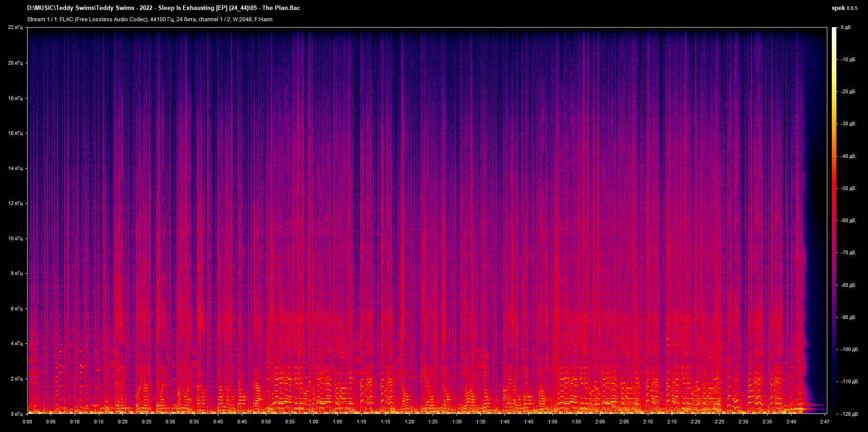The width and height of the screenshot is (868, 432).
Task: Click the 0:00 start time marker
Action: (28, 422)
